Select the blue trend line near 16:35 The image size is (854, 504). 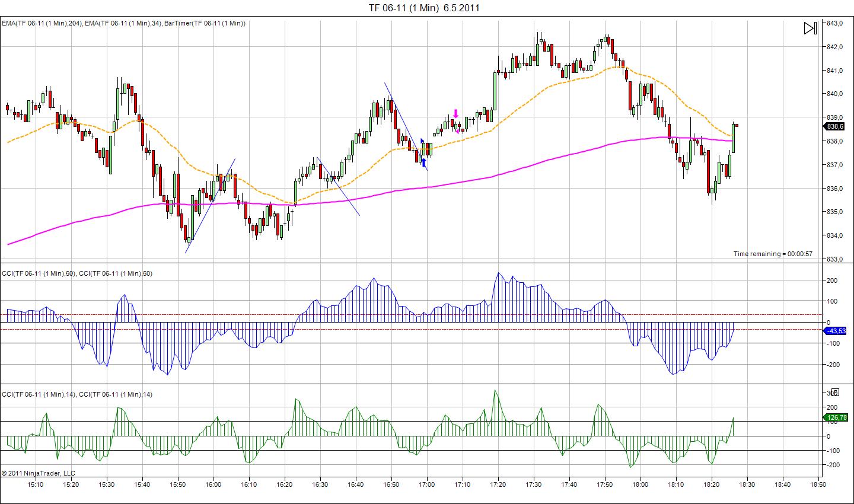338,186
